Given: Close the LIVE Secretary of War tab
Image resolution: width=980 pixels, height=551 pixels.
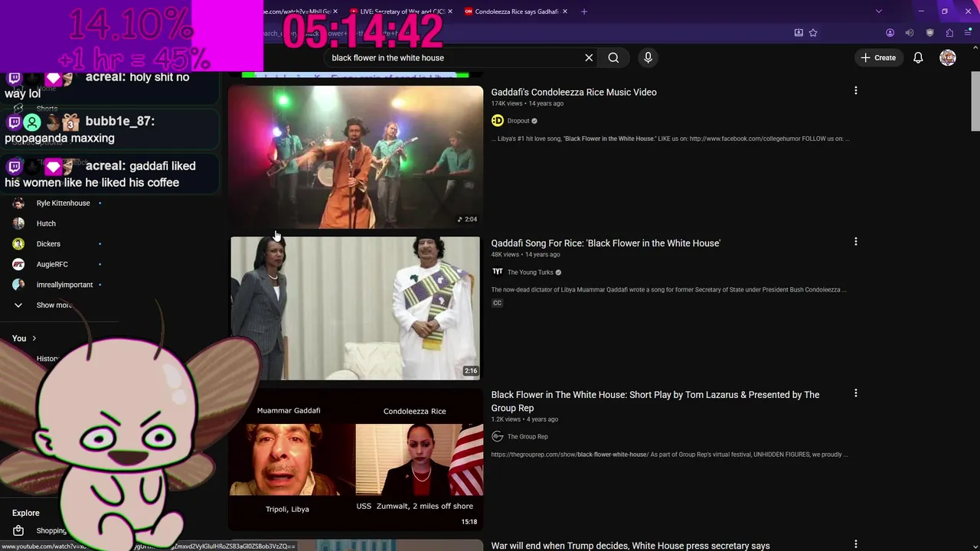Looking at the screenshot, I should coord(450,11).
